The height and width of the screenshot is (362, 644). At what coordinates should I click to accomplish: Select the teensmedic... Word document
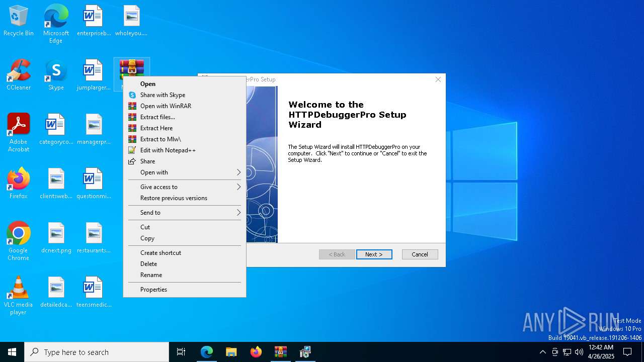pyautogui.click(x=94, y=293)
